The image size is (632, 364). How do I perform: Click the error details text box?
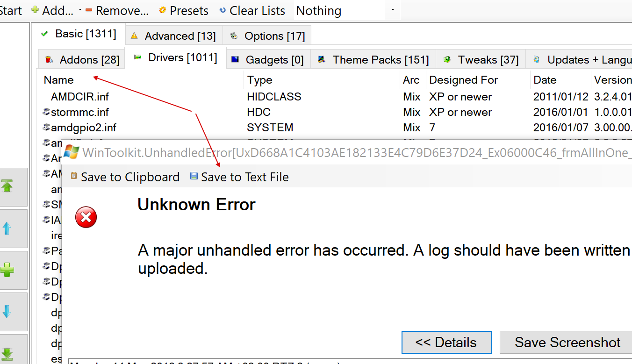(350, 362)
